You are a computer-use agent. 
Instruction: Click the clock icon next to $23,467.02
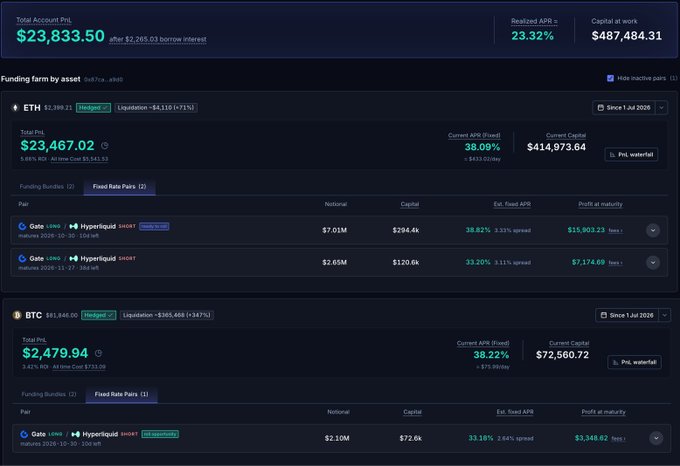coord(105,146)
